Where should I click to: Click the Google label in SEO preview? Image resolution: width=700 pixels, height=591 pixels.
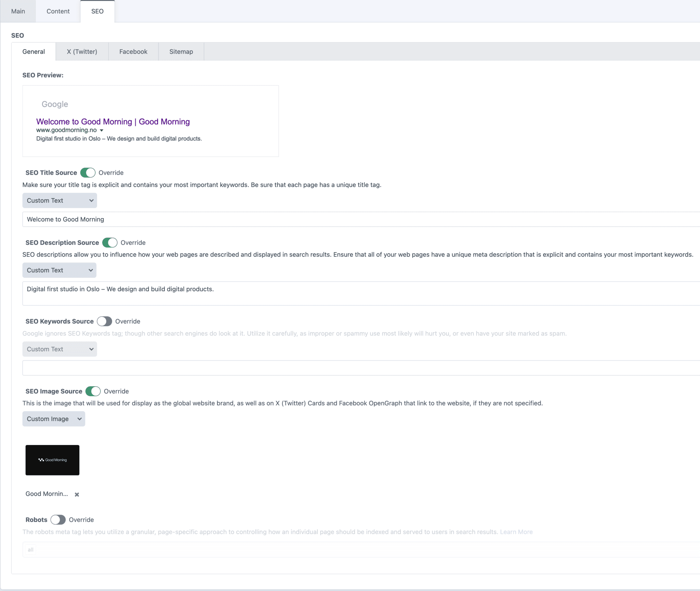click(55, 104)
